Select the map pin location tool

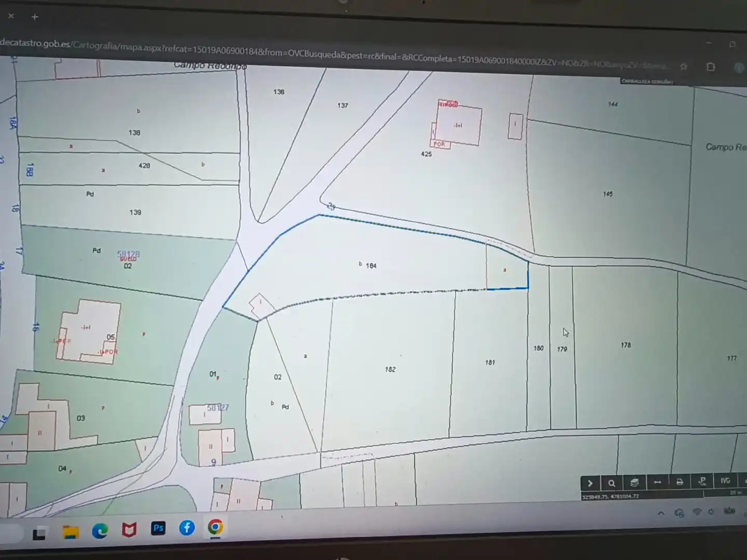[x=702, y=481]
